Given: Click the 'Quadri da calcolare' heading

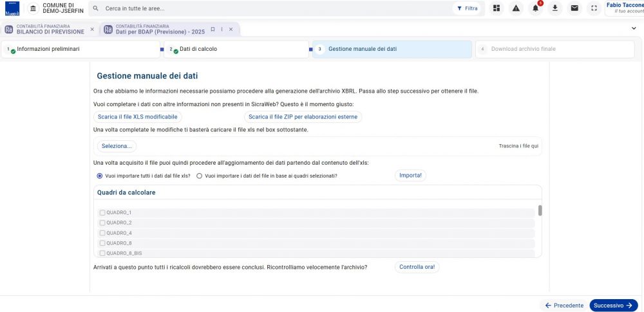Looking at the screenshot, I should 126,192.
